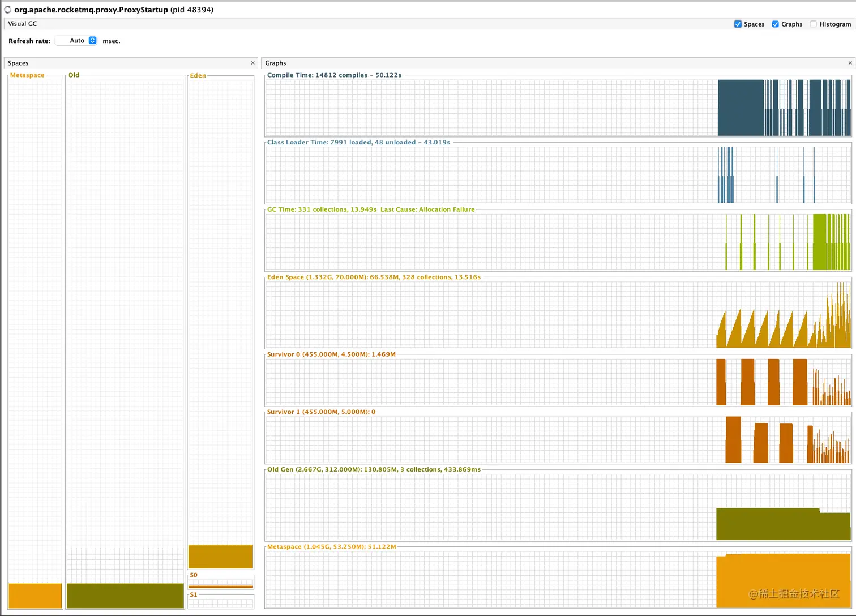Uncheck the Spaces checkbox

pos(738,24)
